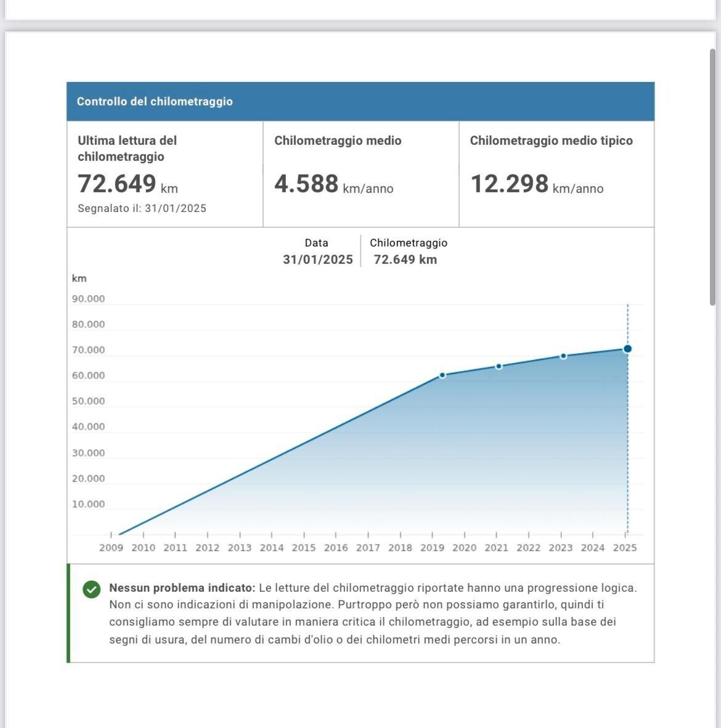Click the green checkmark icon
This screenshot has height=728, width=721.
click(x=91, y=589)
